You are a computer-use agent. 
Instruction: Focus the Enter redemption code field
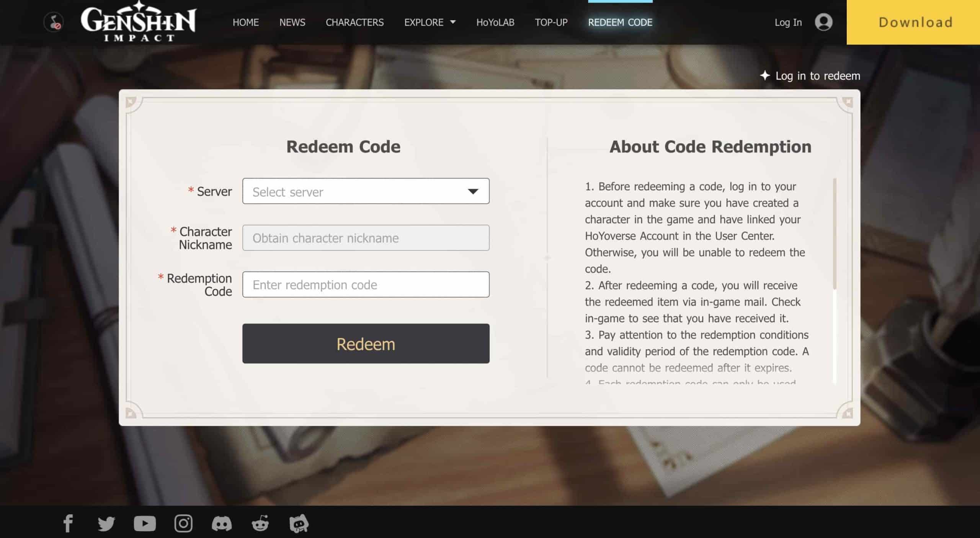(366, 285)
